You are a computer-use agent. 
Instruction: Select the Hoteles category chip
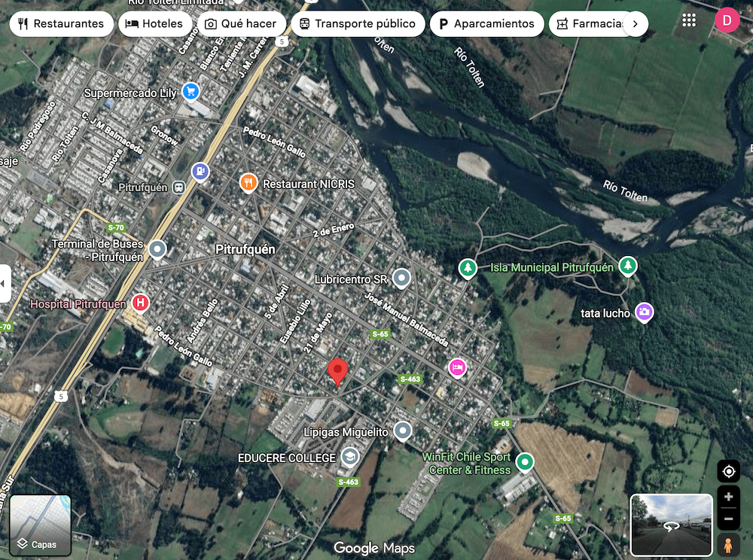click(154, 23)
